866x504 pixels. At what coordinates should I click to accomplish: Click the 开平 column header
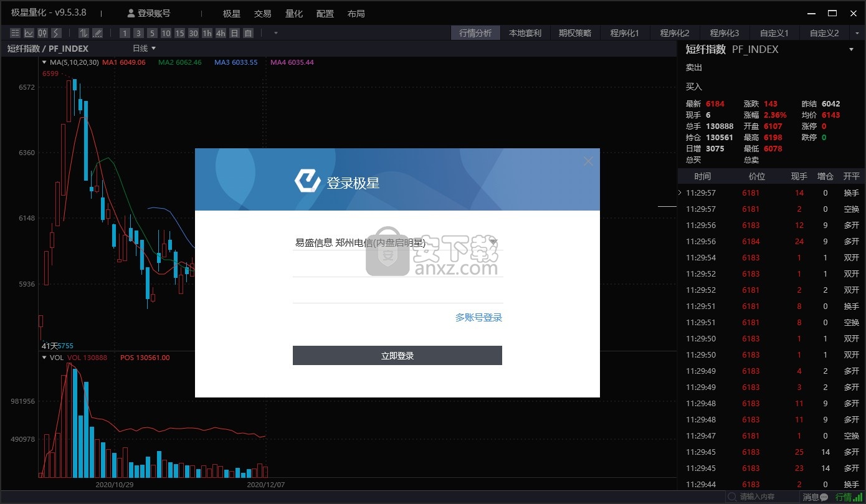(852, 176)
